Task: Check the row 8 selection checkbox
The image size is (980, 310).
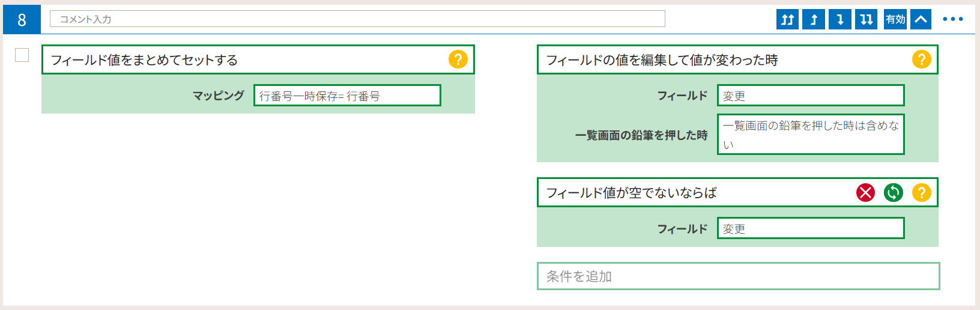Action: pos(22,55)
